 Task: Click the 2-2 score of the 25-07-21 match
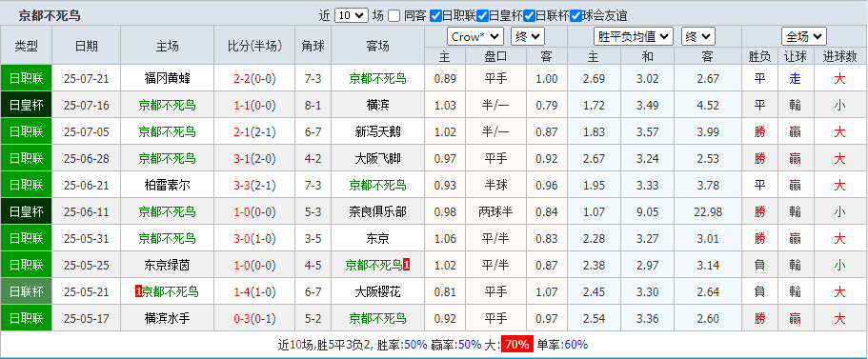click(242, 78)
